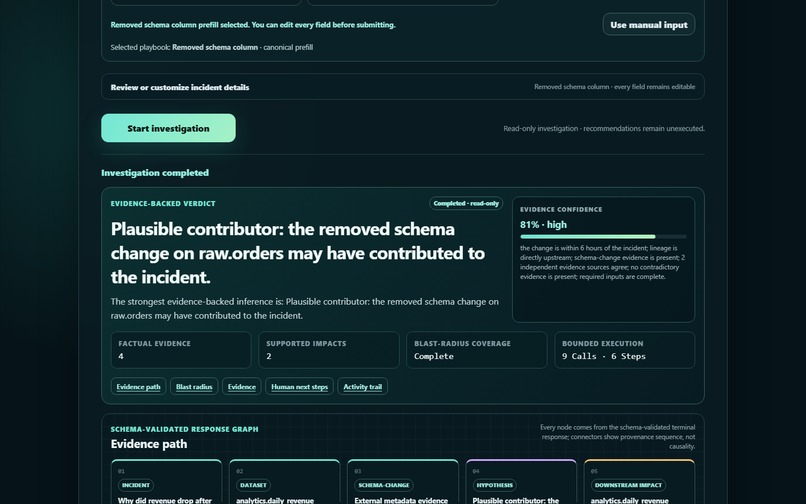Viewport: 806px width, 504px height.
Task: Select the Bounded Execution card
Action: [x=625, y=350]
